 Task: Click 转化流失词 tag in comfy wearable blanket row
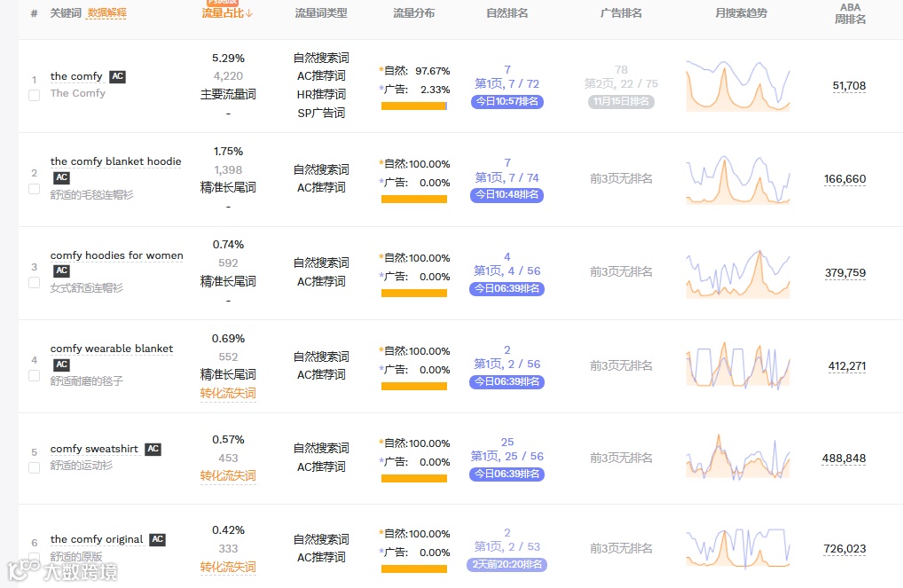[228, 394]
